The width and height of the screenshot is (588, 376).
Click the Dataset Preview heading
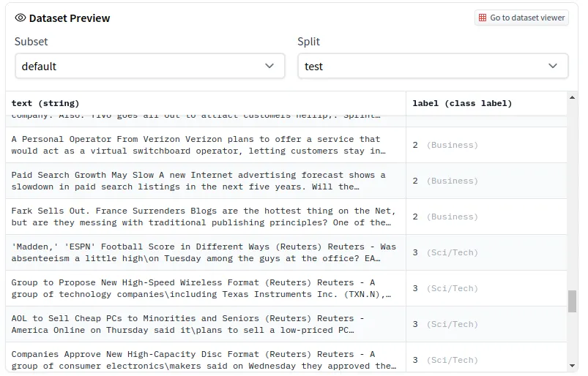point(70,18)
